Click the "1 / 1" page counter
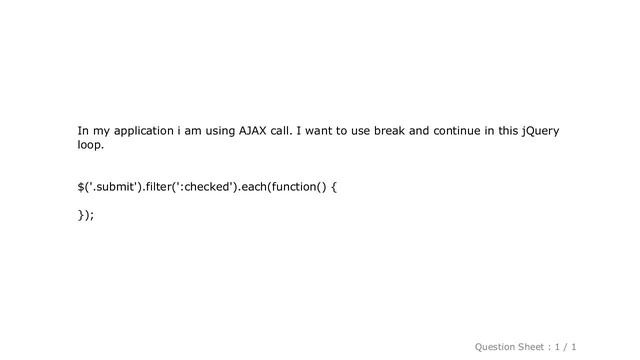 tap(565, 347)
